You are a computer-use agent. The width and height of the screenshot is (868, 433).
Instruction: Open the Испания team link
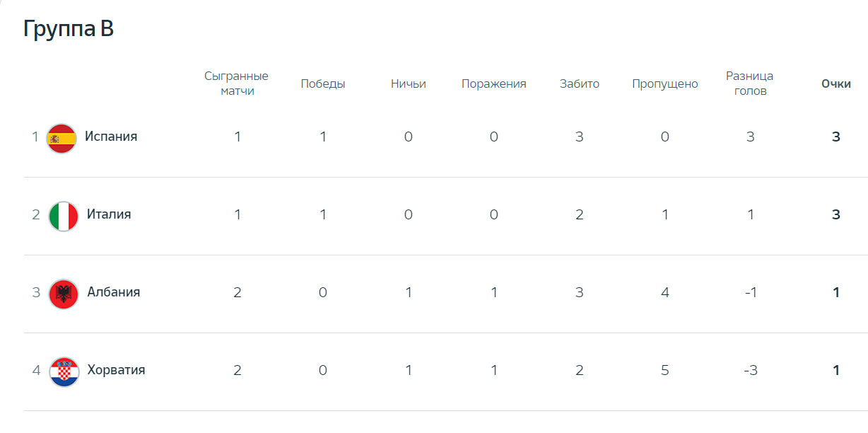(x=111, y=137)
